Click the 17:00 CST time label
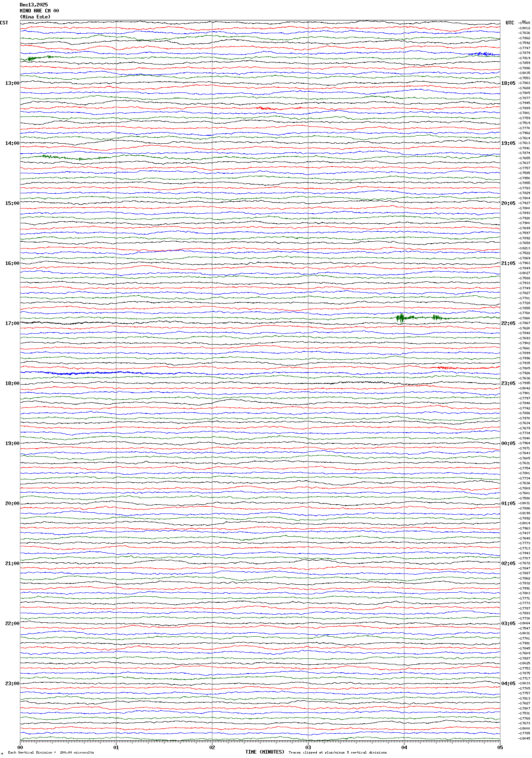The height and width of the screenshot is (758, 532). [12, 323]
